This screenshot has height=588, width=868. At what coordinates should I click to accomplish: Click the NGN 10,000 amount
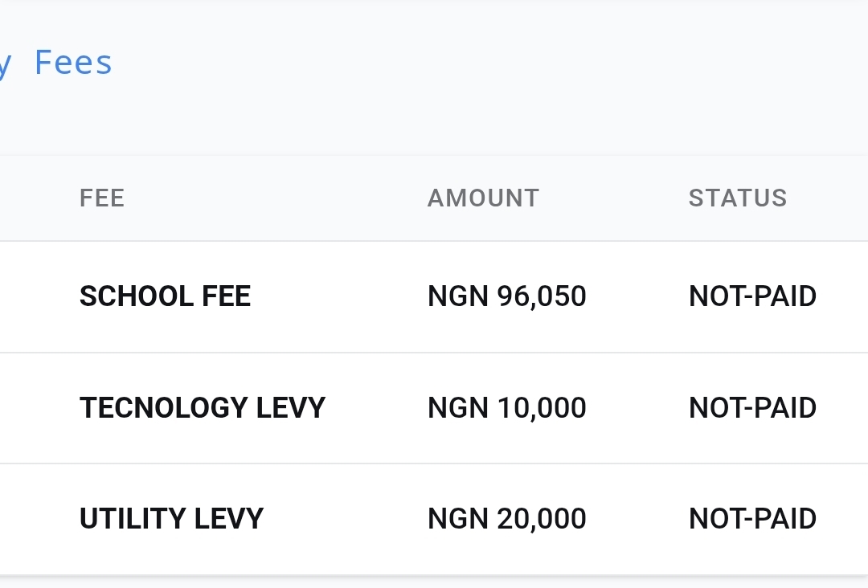(x=506, y=407)
